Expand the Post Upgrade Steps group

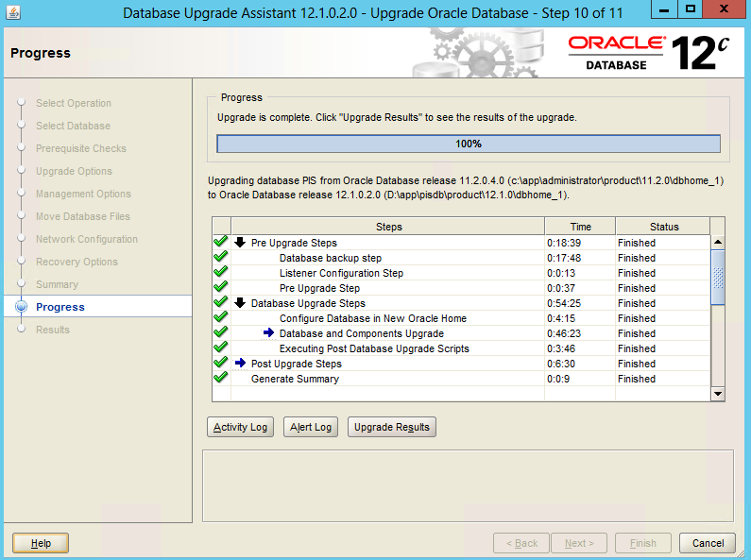pyautogui.click(x=241, y=364)
